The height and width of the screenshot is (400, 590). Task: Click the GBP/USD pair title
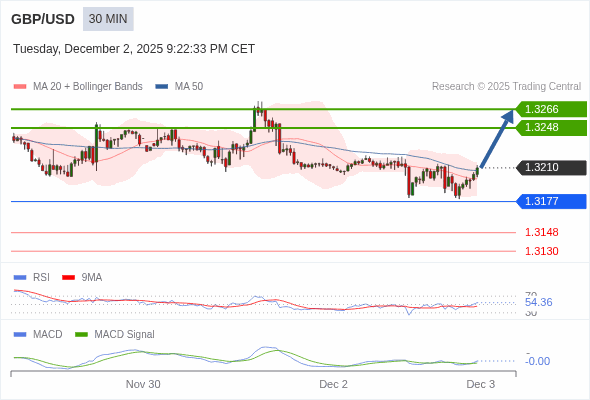tap(43, 19)
